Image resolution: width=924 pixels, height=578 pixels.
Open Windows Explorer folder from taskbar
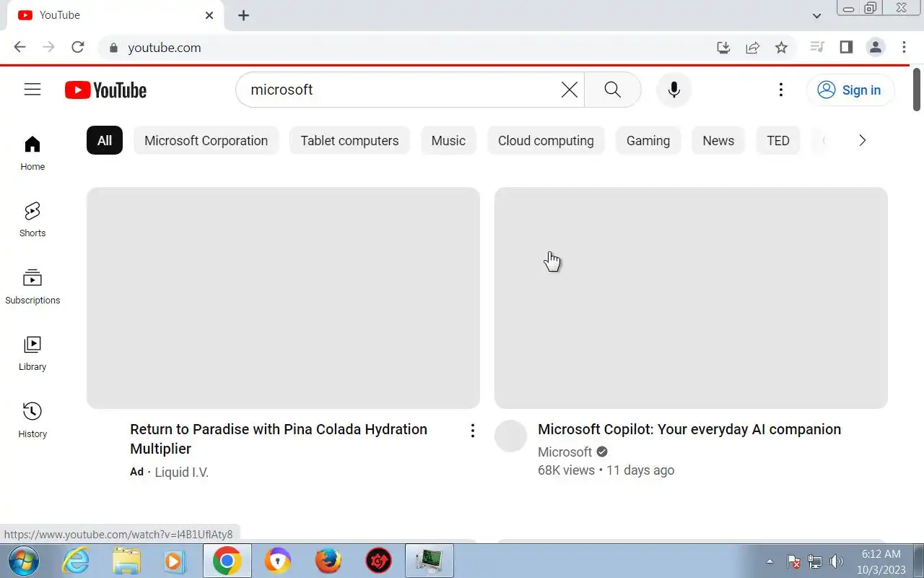[x=126, y=561]
